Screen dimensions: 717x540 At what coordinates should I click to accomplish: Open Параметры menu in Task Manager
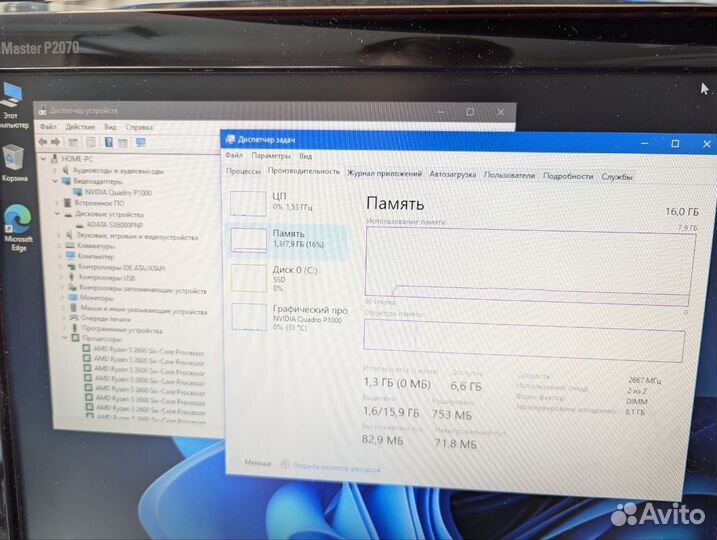coord(271,156)
